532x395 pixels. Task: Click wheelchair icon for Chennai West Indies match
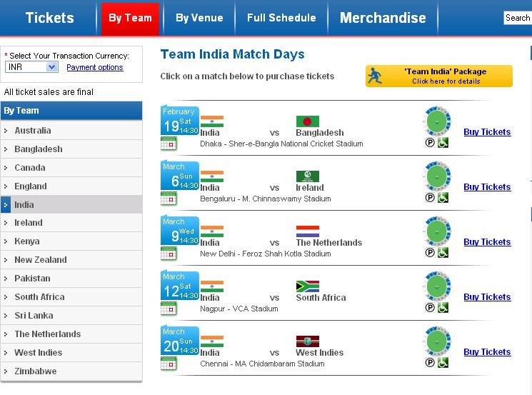(x=443, y=363)
